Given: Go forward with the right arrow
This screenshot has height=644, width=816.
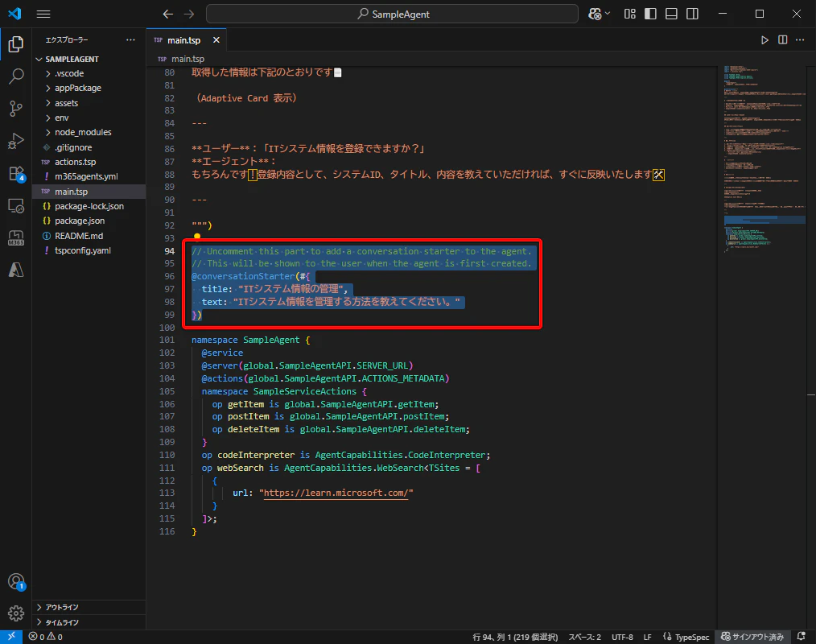Looking at the screenshot, I should click(189, 14).
